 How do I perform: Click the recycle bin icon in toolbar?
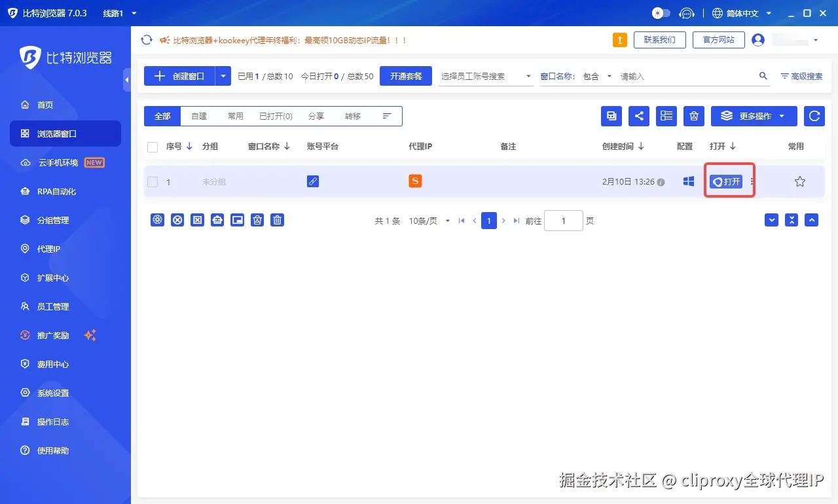694,116
